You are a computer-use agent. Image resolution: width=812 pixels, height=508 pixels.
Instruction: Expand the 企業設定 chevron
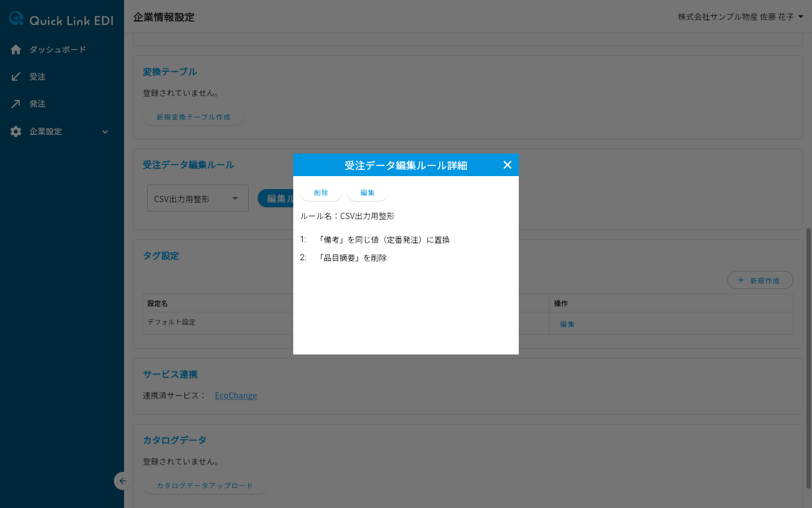click(x=105, y=132)
